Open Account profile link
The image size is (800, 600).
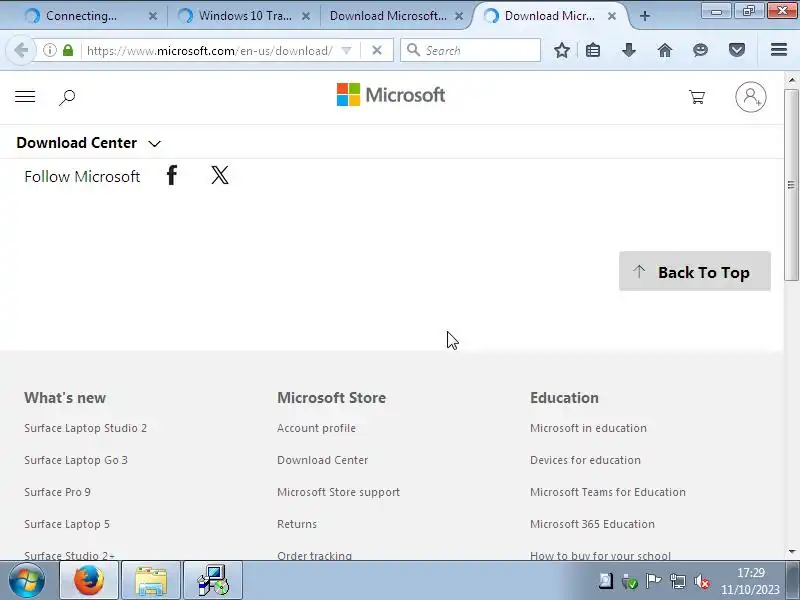coord(316,428)
